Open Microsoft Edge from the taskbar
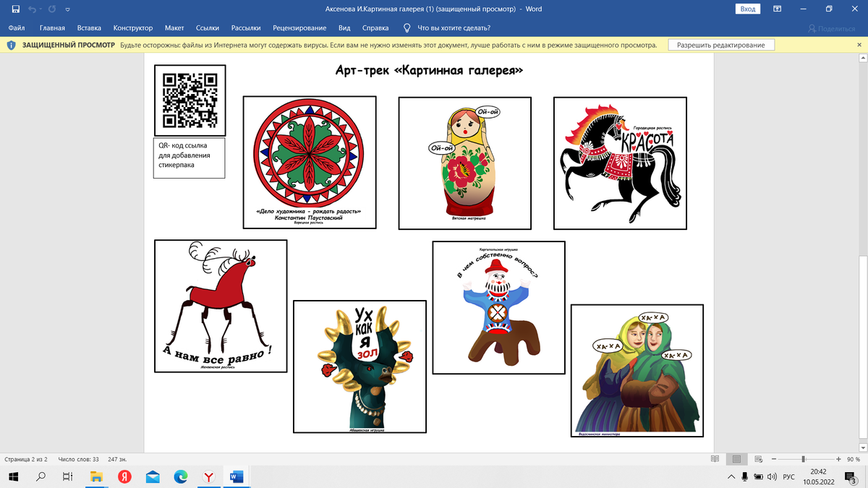This screenshot has height=488, width=868. [181, 476]
